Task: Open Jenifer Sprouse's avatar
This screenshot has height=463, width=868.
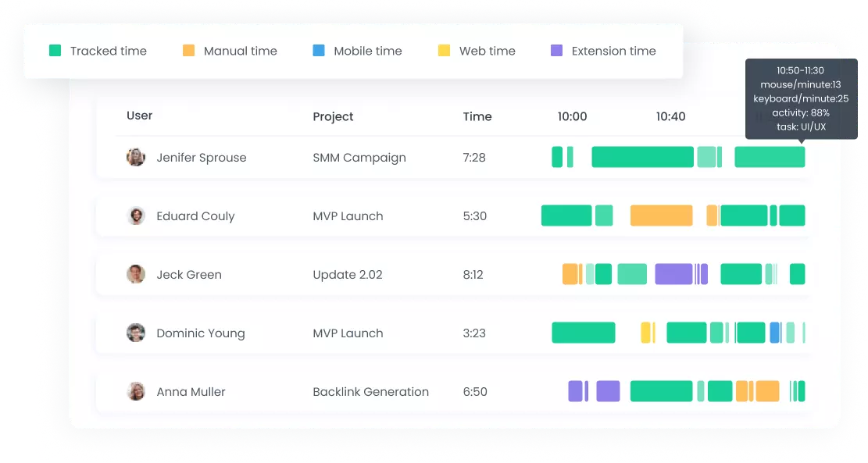Action: (x=136, y=157)
